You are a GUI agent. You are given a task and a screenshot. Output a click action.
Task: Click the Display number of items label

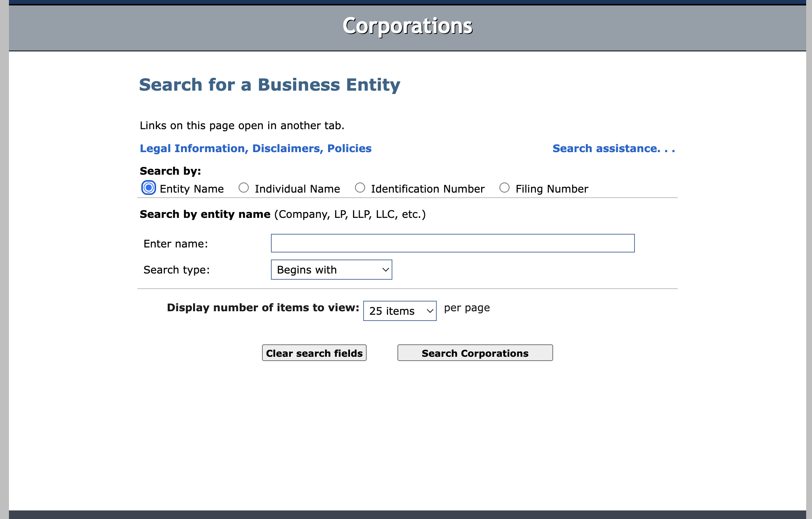pyautogui.click(x=263, y=307)
